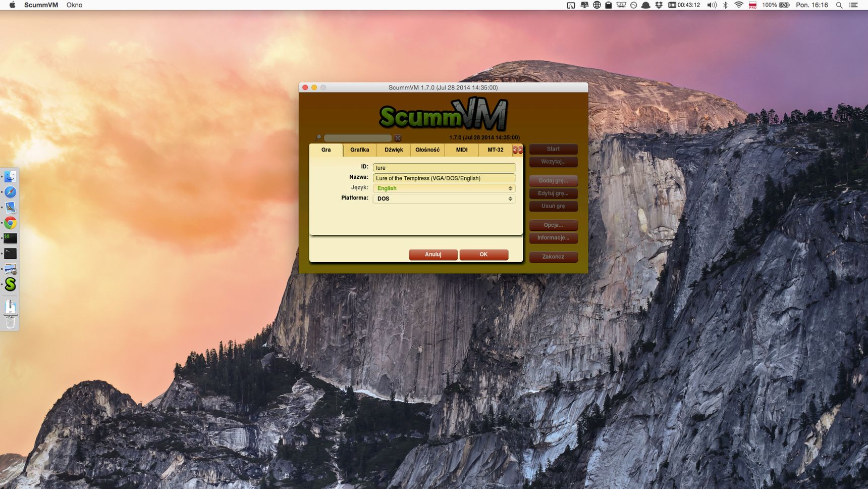This screenshot has height=489, width=868.
Task: Open the MT-32 tab
Action: click(496, 150)
